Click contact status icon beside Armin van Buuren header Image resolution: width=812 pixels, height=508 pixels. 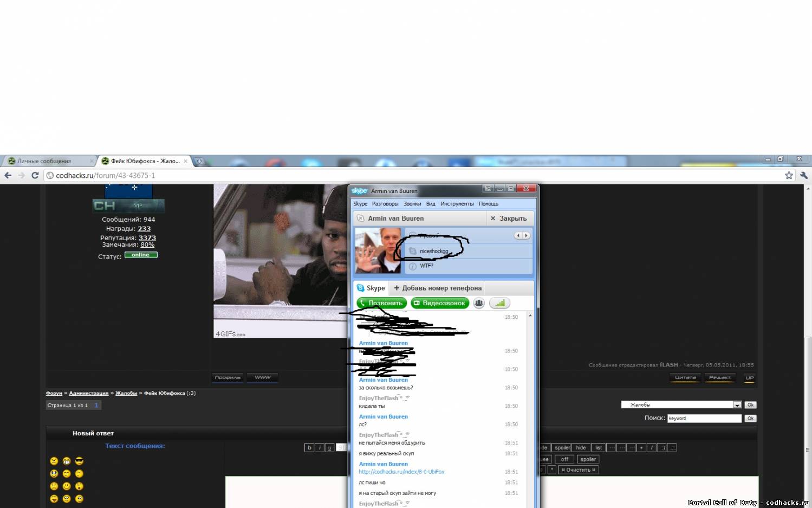click(361, 218)
